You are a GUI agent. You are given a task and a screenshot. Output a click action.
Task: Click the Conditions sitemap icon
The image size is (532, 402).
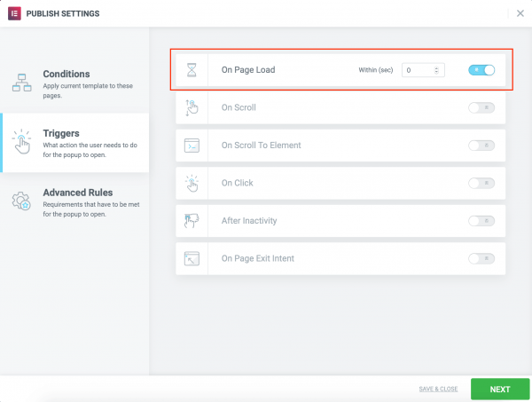coord(21,83)
